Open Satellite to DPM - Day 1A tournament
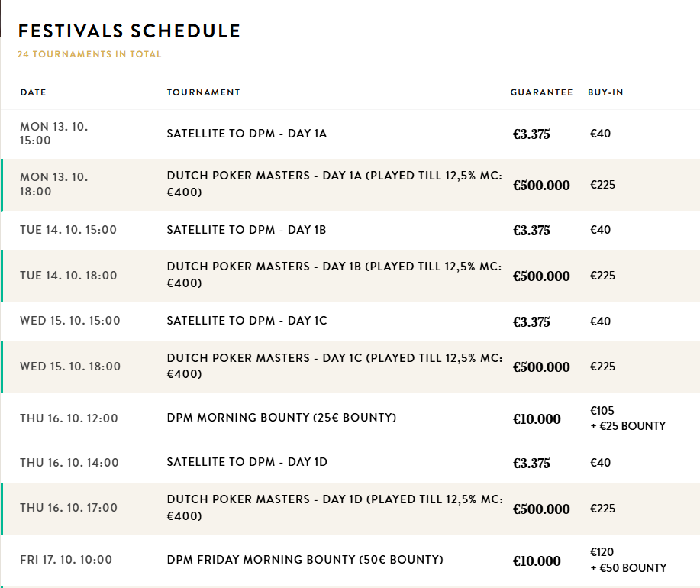The height and width of the screenshot is (588, 700). (247, 134)
